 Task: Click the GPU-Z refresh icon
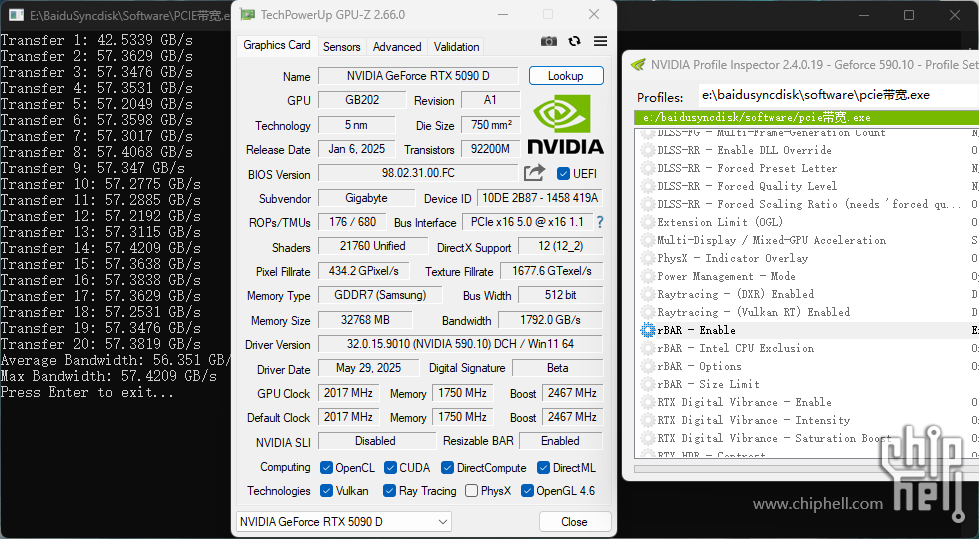click(574, 41)
